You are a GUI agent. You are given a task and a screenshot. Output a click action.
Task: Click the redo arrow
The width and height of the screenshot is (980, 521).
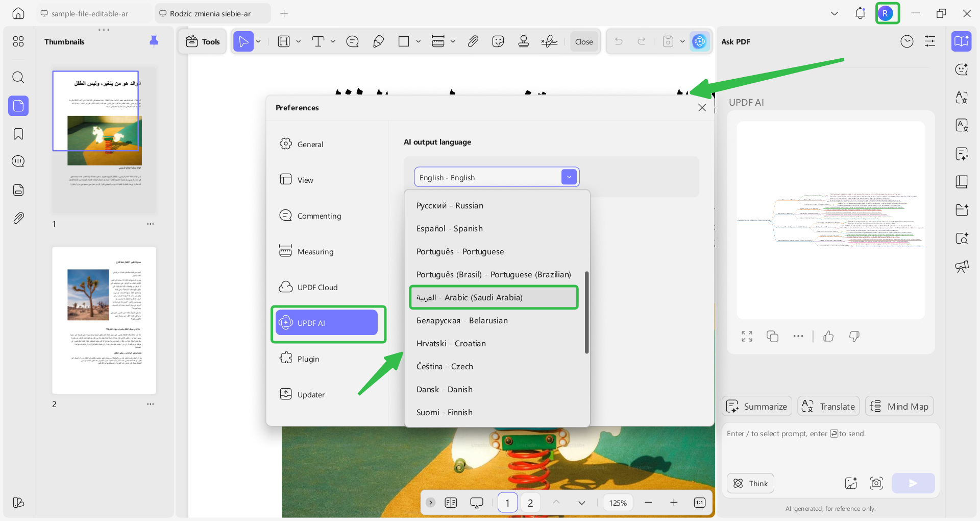point(642,41)
